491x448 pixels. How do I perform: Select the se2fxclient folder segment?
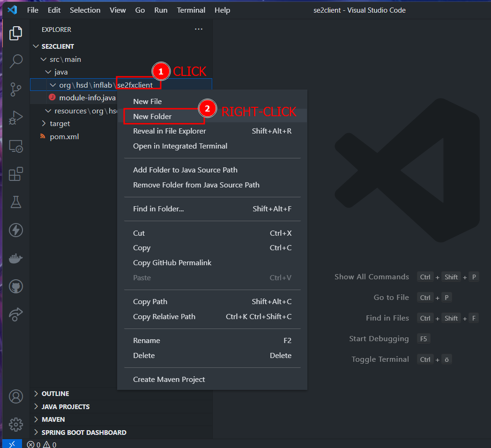(135, 85)
